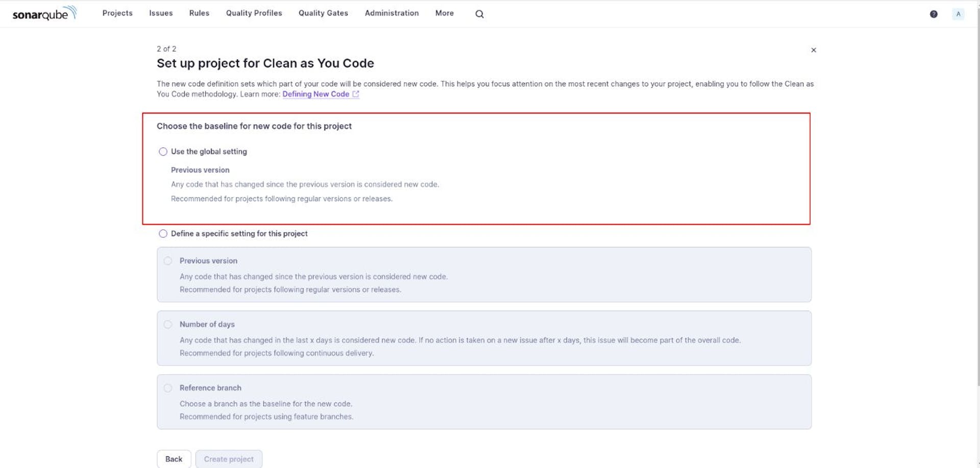Open the Administration section
This screenshot has height=468, width=980.
391,13
